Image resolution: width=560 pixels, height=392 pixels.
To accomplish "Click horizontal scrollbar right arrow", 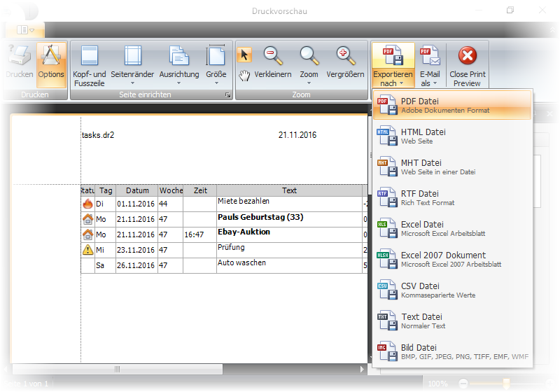I will click(362, 369).
